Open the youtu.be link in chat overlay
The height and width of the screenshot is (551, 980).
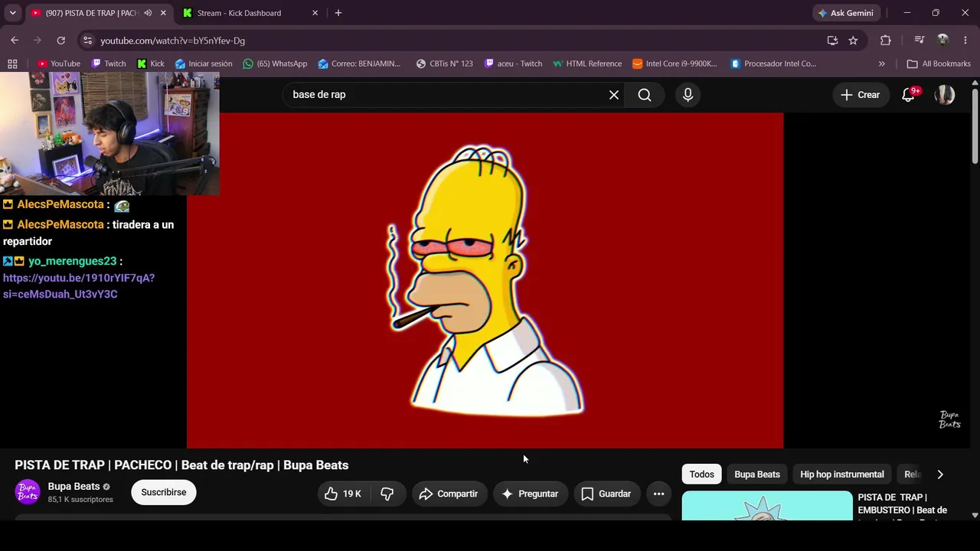[79, 286]
